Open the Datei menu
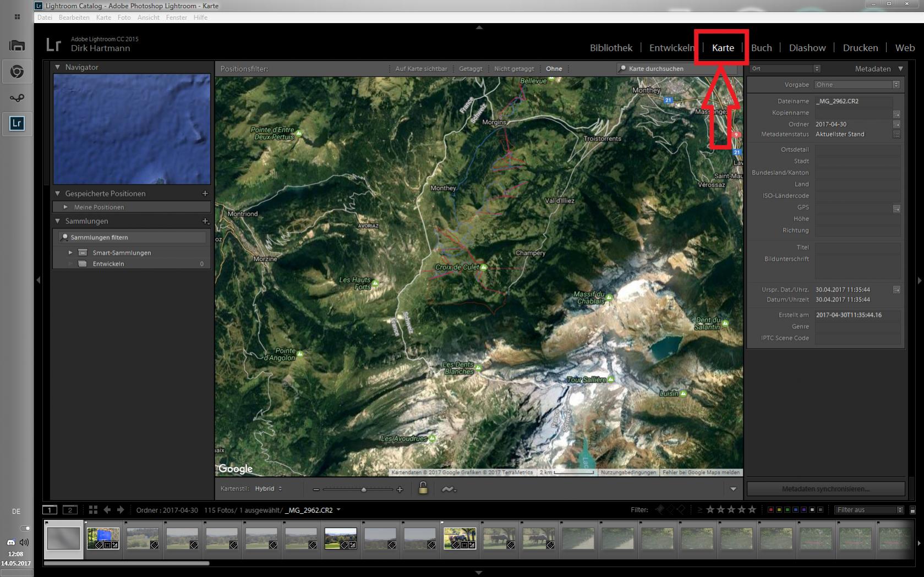 tap(45, 18)
